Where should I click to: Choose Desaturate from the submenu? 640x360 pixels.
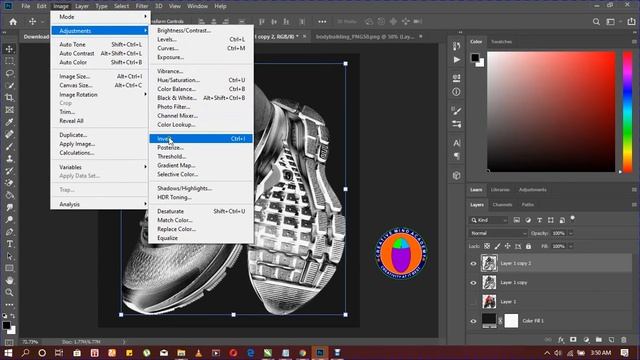[x=201, y=211]
